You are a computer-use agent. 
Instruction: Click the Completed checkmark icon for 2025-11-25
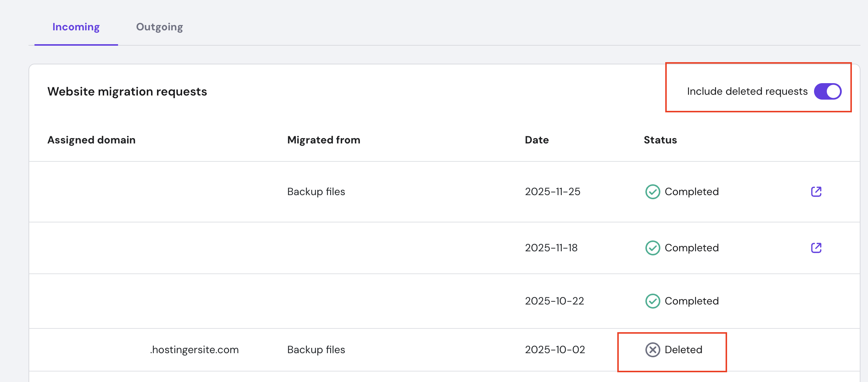click(x=652, y=192)
